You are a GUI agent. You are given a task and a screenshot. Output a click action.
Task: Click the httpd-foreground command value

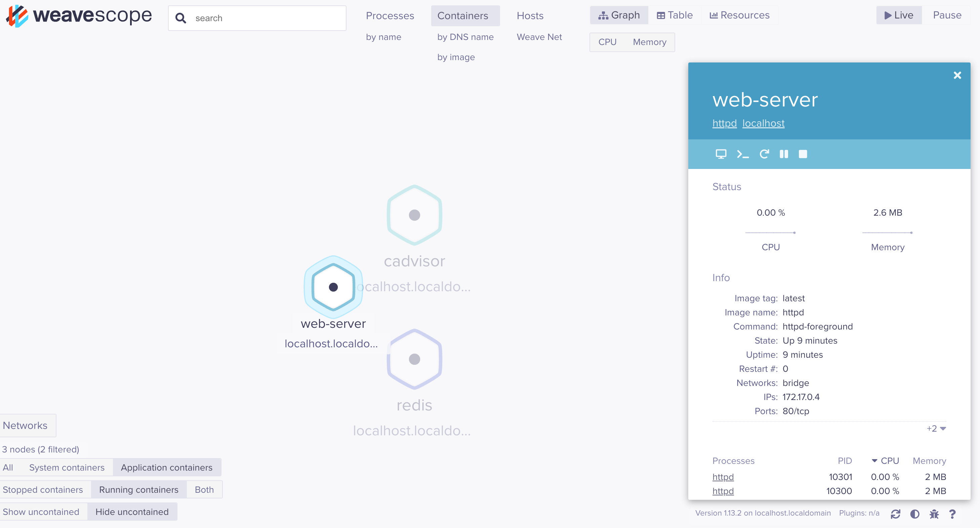[817, 326]
